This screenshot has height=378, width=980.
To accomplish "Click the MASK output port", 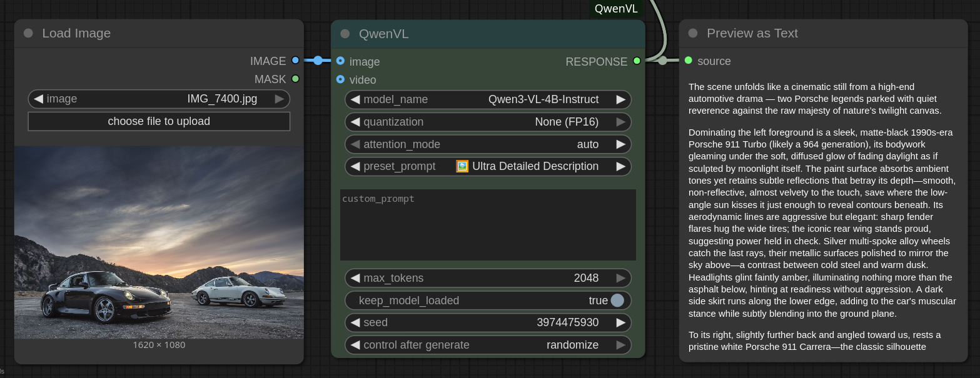I will (x=295, y=79).
